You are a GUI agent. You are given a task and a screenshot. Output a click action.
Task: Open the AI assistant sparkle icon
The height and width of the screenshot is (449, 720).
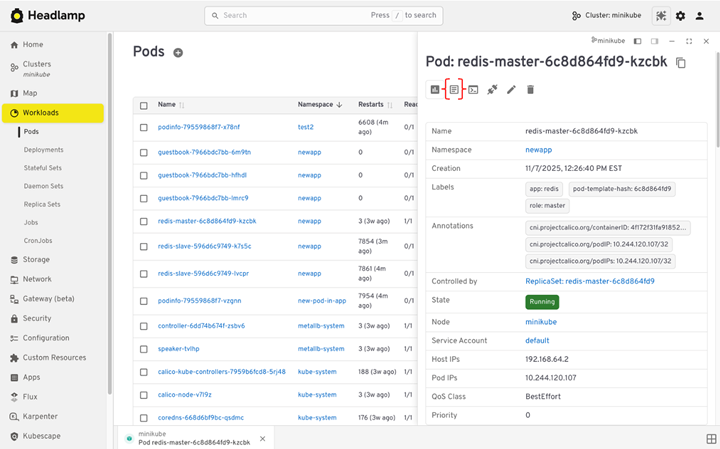661,16
